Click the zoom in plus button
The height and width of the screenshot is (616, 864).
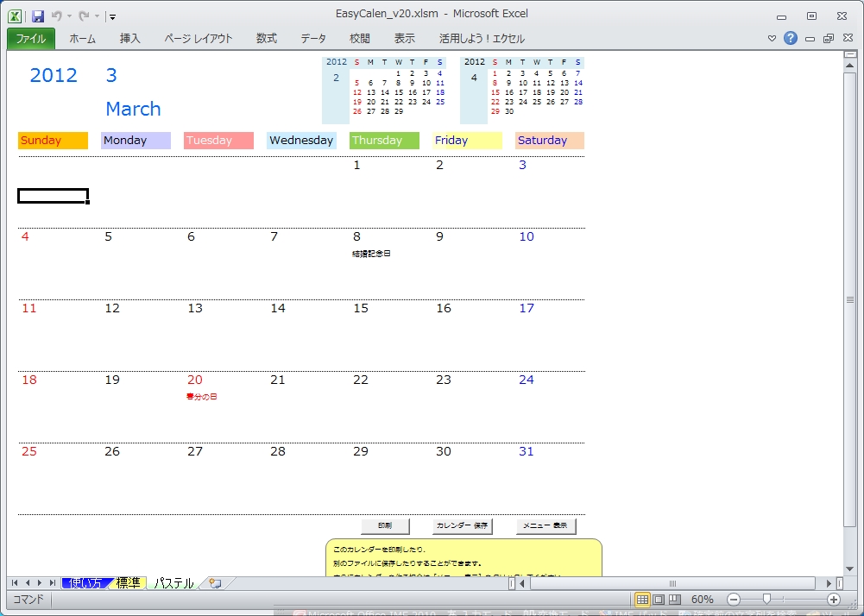834,600
